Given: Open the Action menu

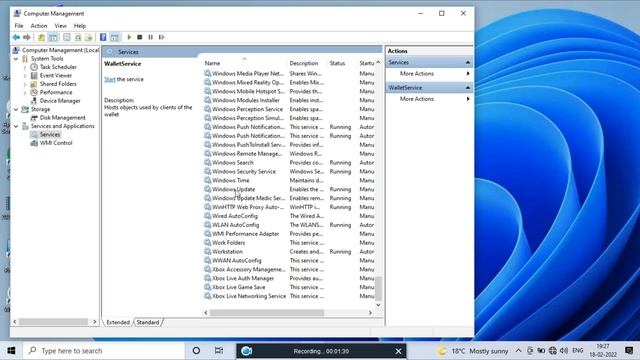Looking at the screenshot, I should point(39,26).
